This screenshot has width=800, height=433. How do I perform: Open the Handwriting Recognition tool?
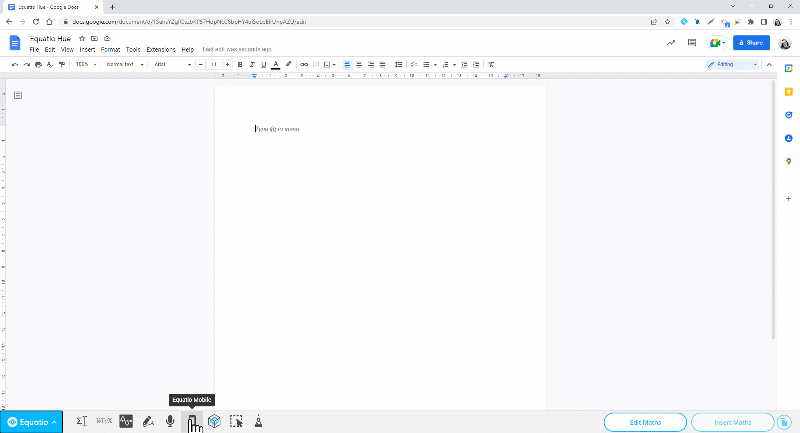coord(148,421)
